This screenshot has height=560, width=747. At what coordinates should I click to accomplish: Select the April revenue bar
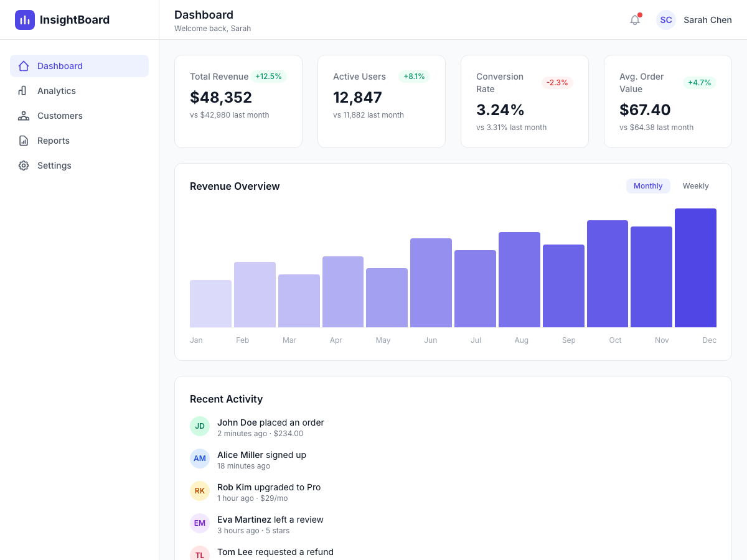point(343,292)
